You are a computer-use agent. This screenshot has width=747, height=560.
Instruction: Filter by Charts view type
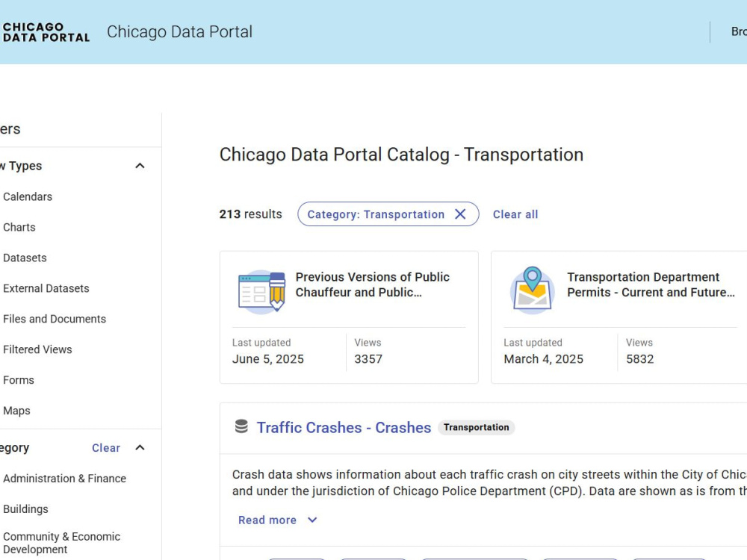[19, 227]
